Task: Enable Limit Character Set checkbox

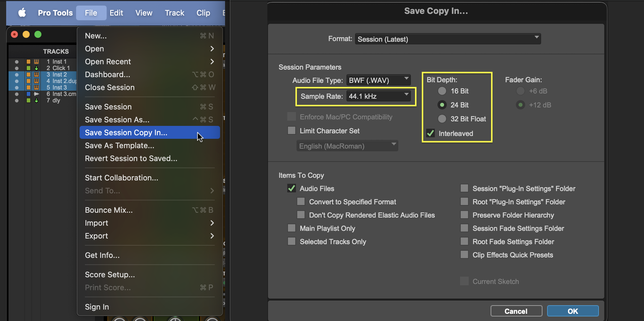Action: coord(291,131)
